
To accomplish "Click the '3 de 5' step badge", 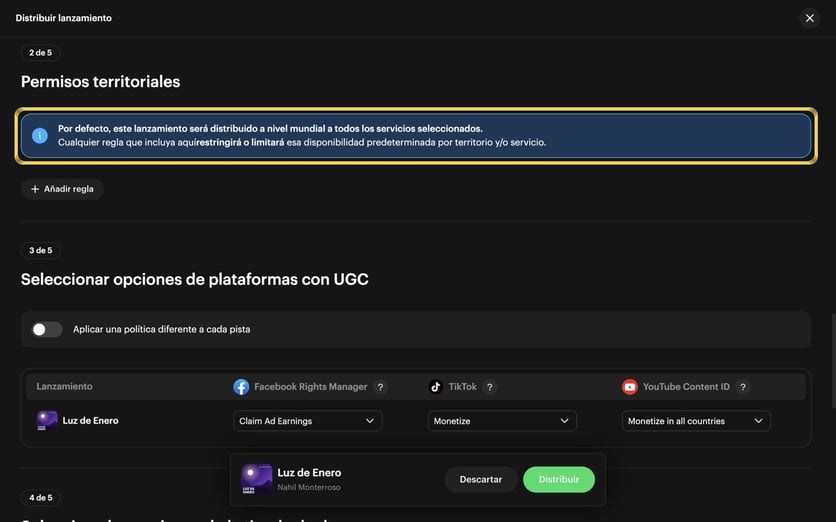I will [x=41, y=250].
